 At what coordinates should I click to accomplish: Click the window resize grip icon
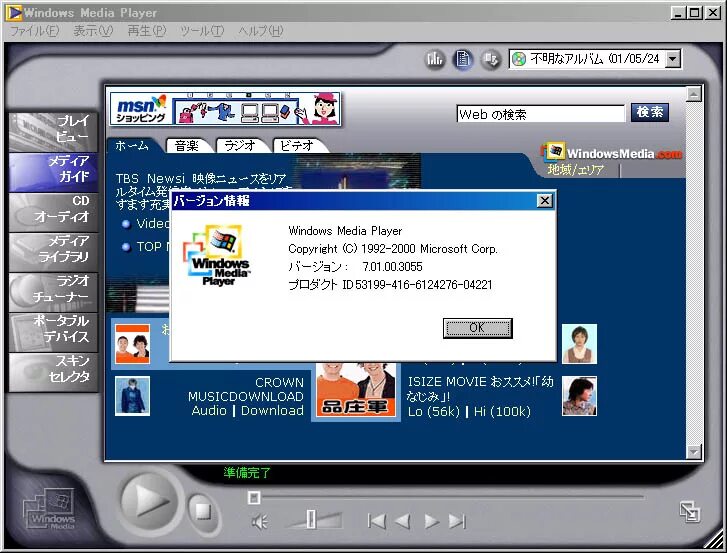coord(714,541)
